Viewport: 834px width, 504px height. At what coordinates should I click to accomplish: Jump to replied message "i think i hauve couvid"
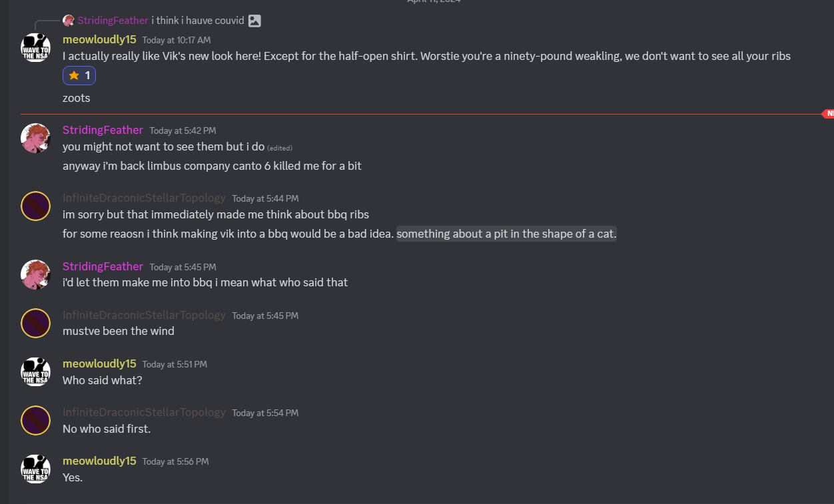coord(198,21)
